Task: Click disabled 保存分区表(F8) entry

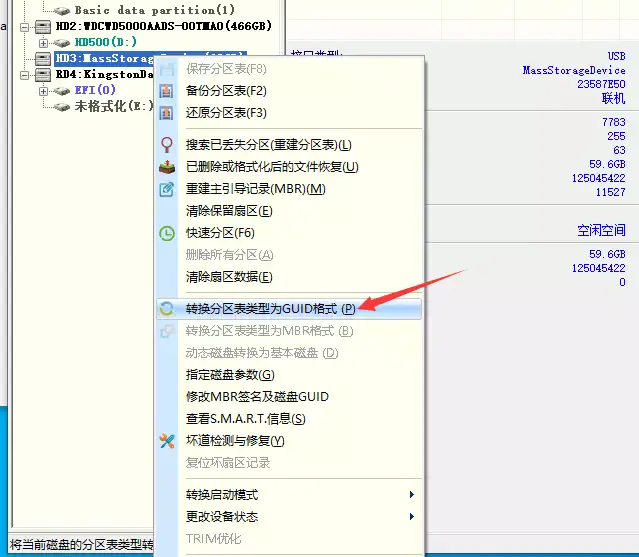Action: pyautogui.click(x=289, y=69)
